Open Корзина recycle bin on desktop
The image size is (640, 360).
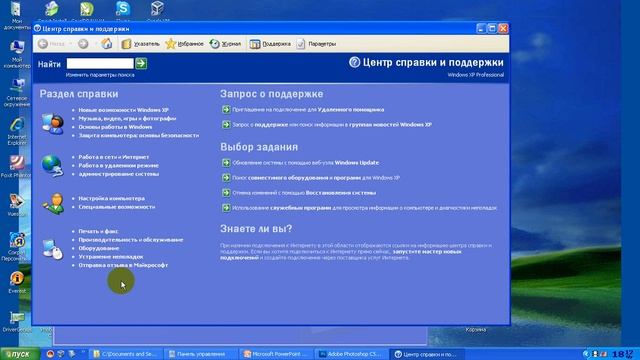[476, 329]
